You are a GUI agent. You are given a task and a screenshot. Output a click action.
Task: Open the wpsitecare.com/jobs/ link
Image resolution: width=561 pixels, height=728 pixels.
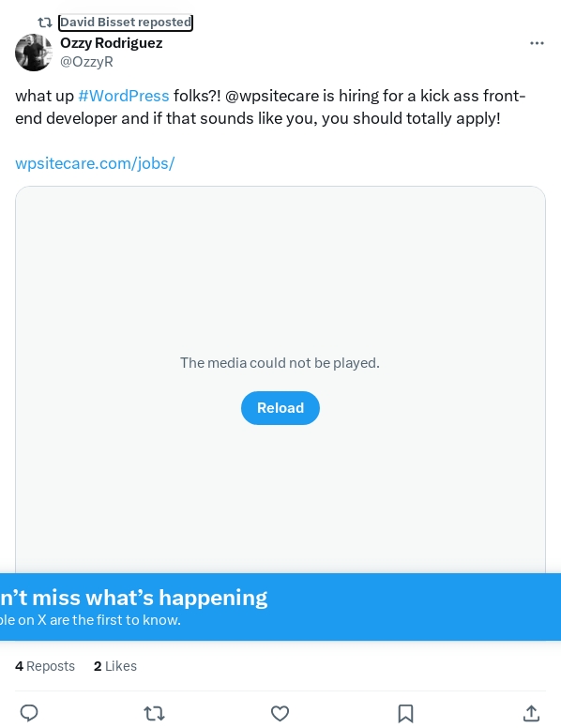(95, 163)
